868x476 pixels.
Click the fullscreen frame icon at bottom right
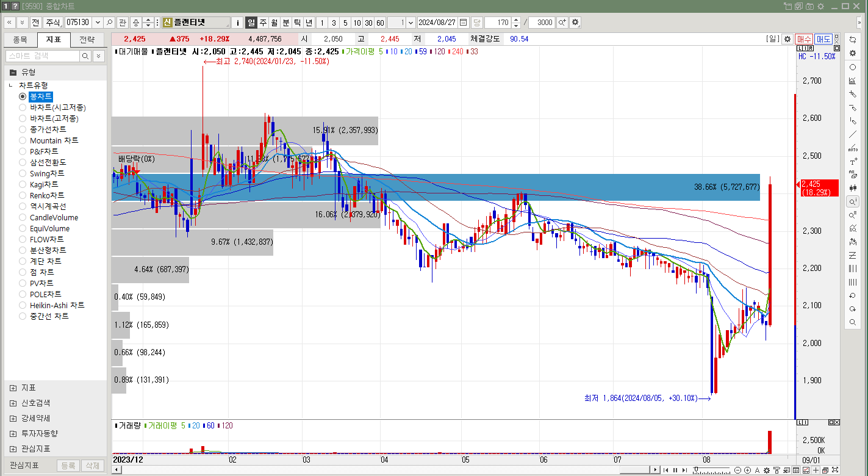click(835, 470)
